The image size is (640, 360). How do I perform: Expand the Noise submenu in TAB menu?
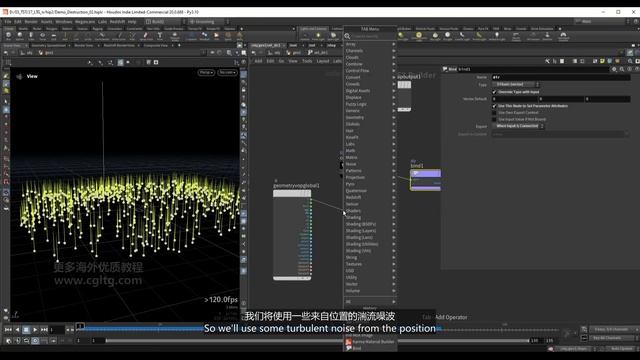tap(371, 164)
